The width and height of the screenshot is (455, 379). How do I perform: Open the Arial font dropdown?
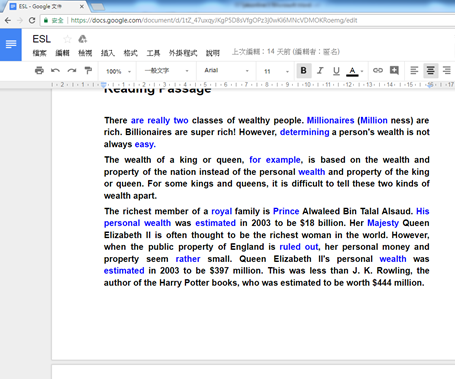[227, 71]
